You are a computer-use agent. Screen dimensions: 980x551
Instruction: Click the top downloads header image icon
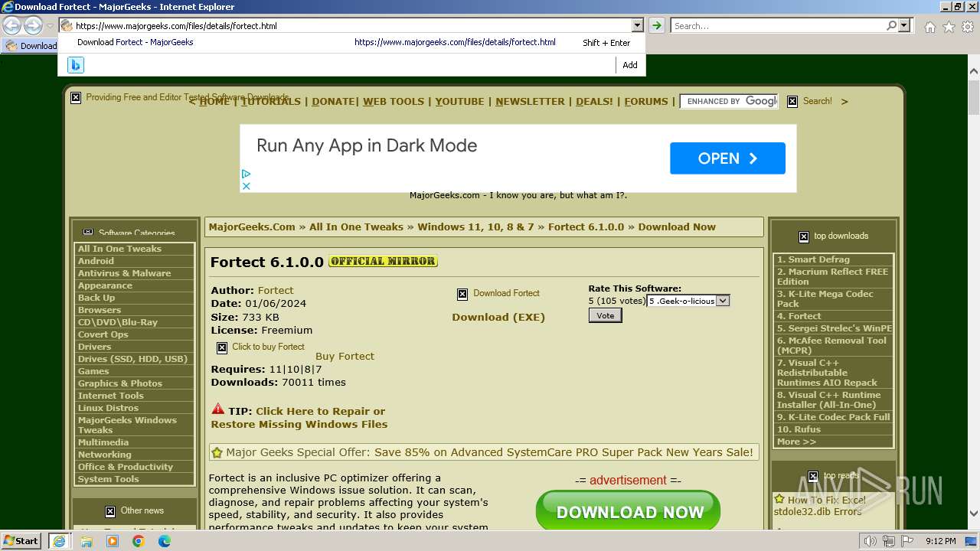click(804, 236)
